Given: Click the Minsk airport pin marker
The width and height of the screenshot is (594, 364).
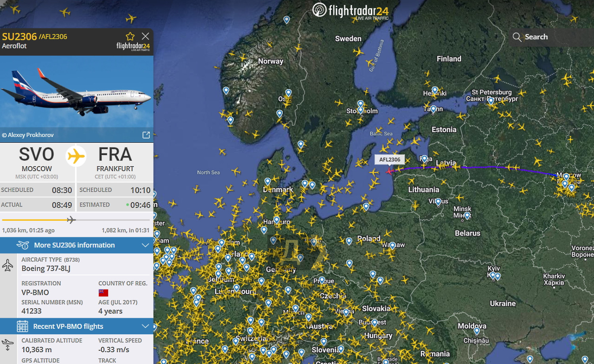Looking at the screenshot, I should (467, 216).
